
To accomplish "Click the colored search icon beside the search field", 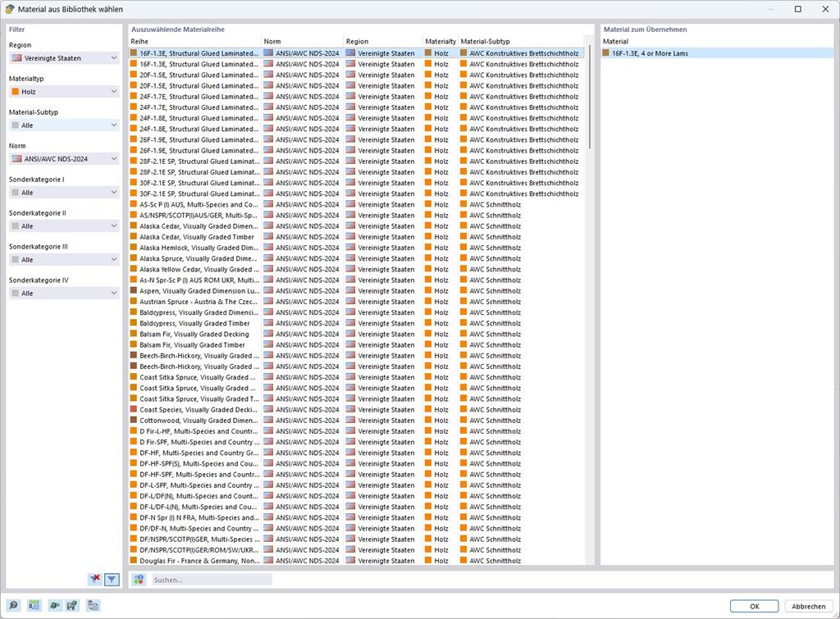I will pos(138,579).
